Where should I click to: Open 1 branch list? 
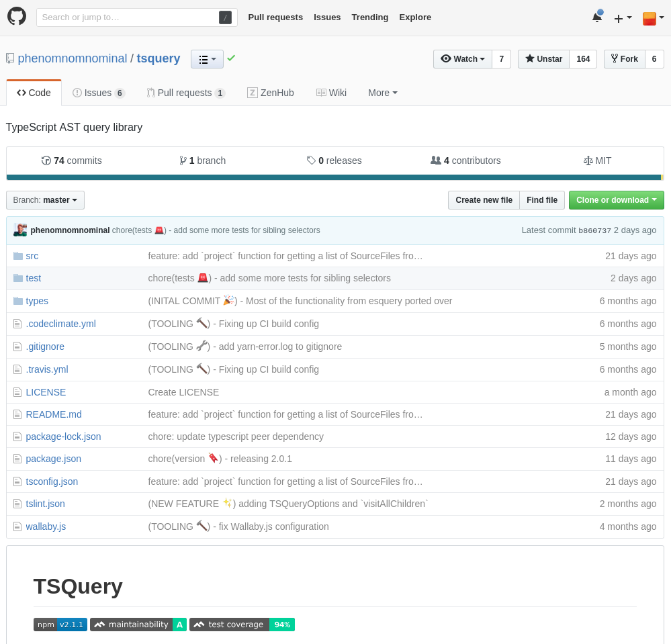(x=202, y=160)
